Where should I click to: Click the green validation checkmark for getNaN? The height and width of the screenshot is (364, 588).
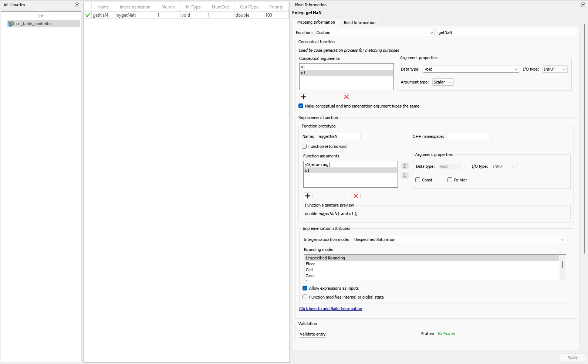[x=88, y=15]
